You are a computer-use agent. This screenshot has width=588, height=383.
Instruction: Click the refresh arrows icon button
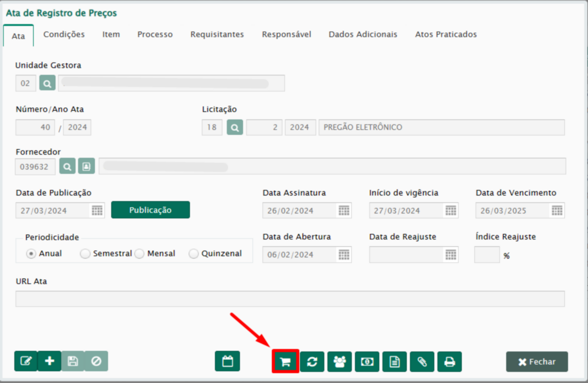312,362
